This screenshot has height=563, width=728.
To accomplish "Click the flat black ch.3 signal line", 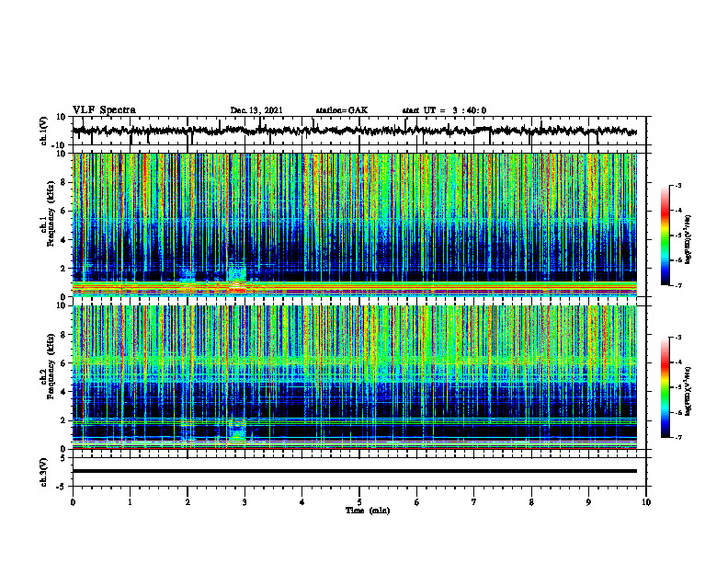I will (x=354, y=471).
